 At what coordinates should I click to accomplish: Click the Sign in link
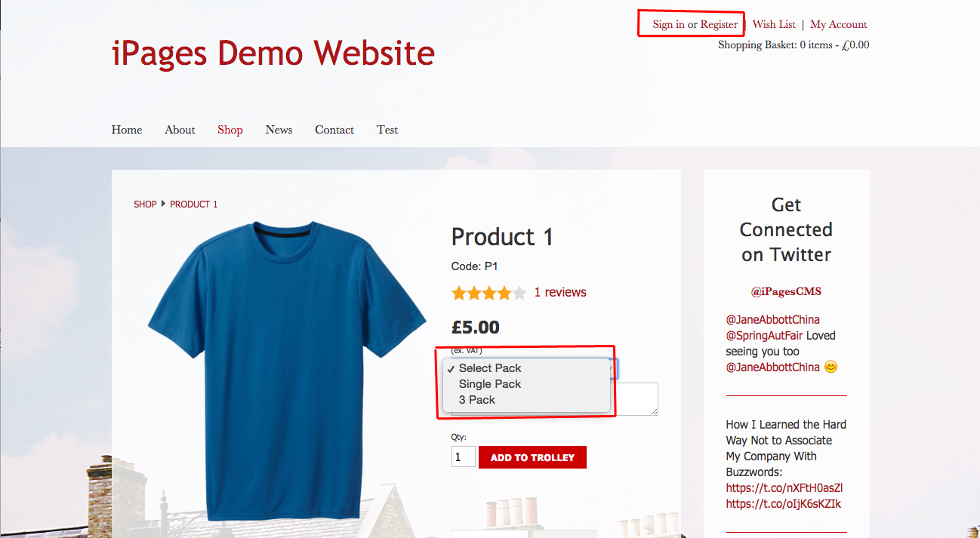coord(668,24)
